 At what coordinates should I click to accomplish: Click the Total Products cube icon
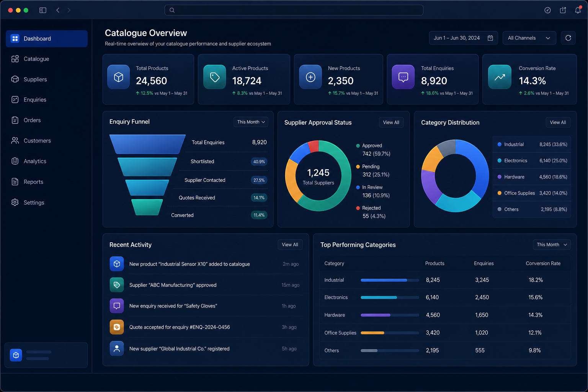click(x=119, y=77)
